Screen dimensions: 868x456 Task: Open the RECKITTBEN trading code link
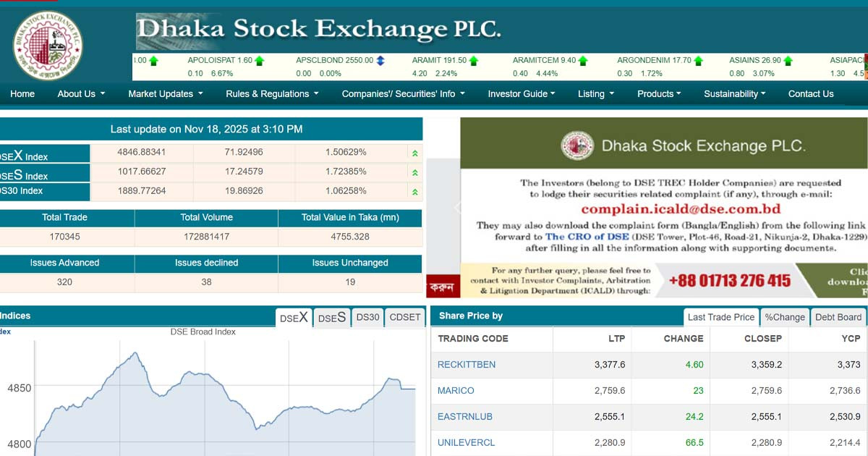(467, 365)
